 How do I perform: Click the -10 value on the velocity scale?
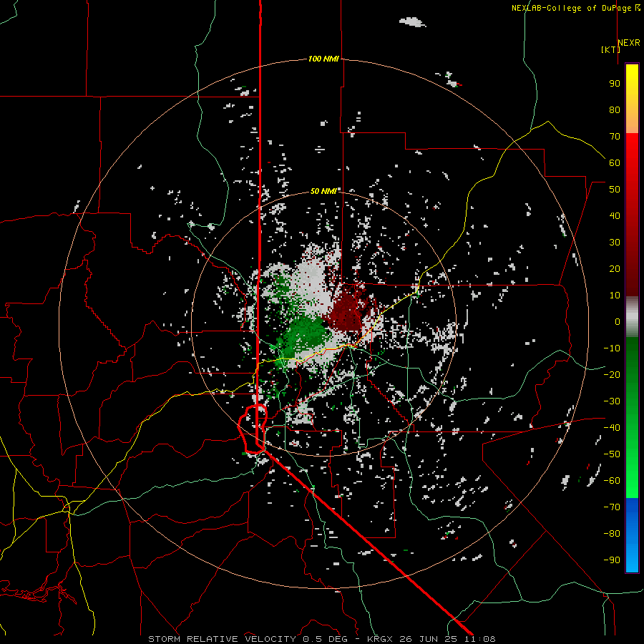click(612, 348)
